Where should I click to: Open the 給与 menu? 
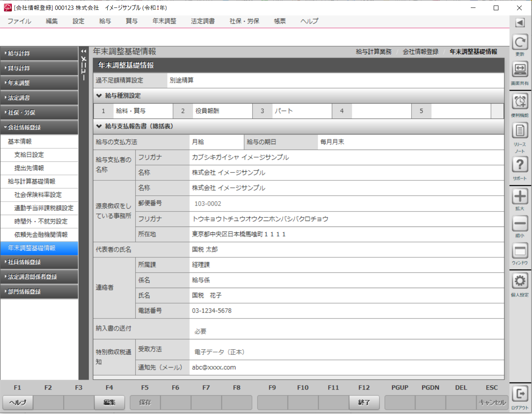[x=105, y=21]
